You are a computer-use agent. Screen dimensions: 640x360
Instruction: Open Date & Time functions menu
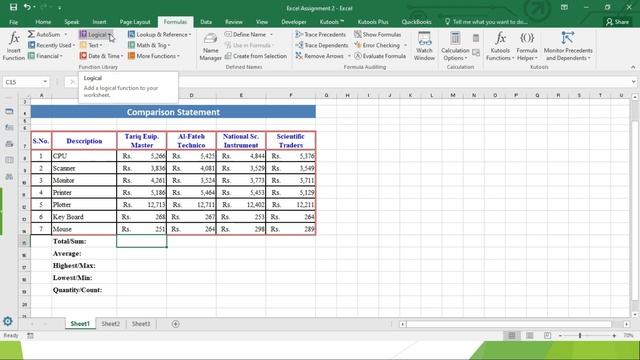click(101, 56)
